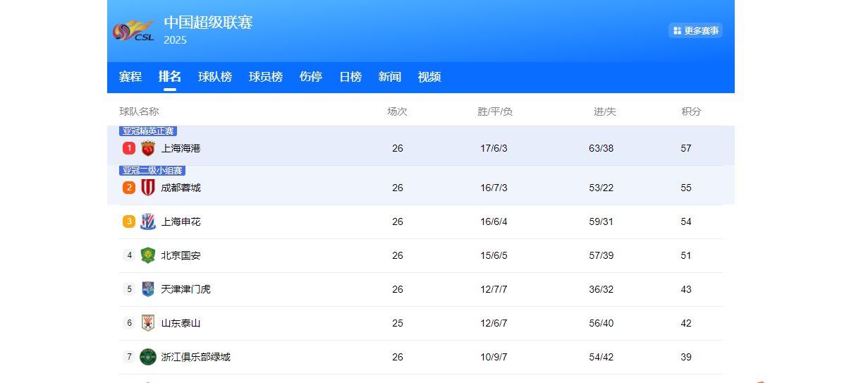Click the 56/40 goals cell
The width and height of the screenshot is (868, 383).
pyautogui.click(x=601, y=323)
